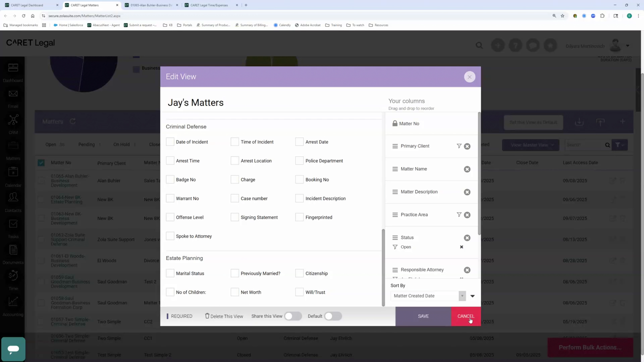
Task: Expand the user profile menu arrow
Action: click(x=628, y=46)
